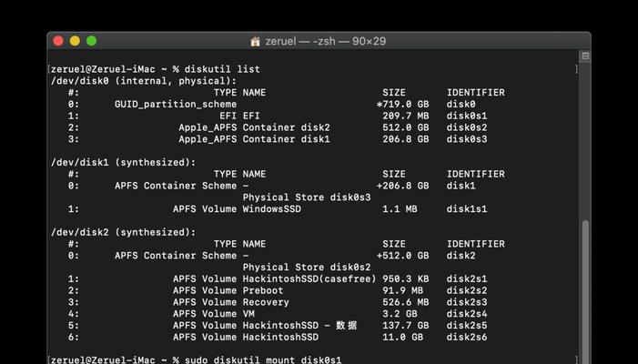Click the '137.7 GB' size value

[406, 326]
